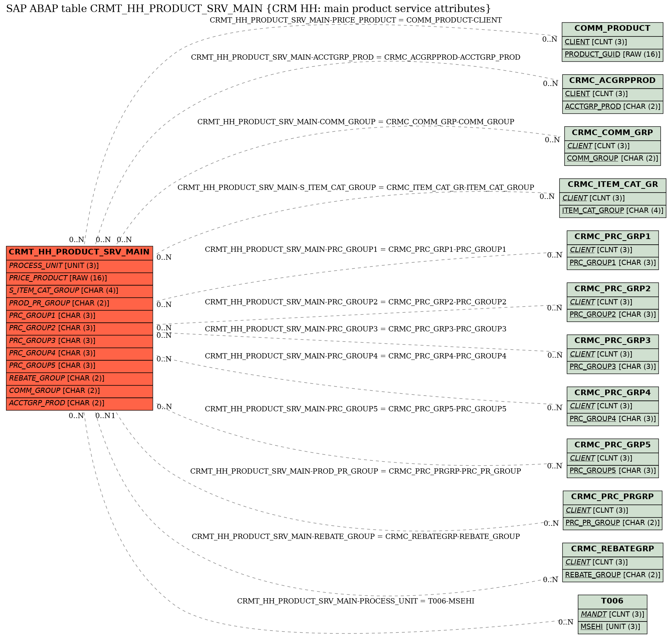Click the PRC_GROUP1 = CRMC_PRC_GRP1 relation label
Image resolution: width=672 pixels, height=638 pixels.
(x=356, y=250)
